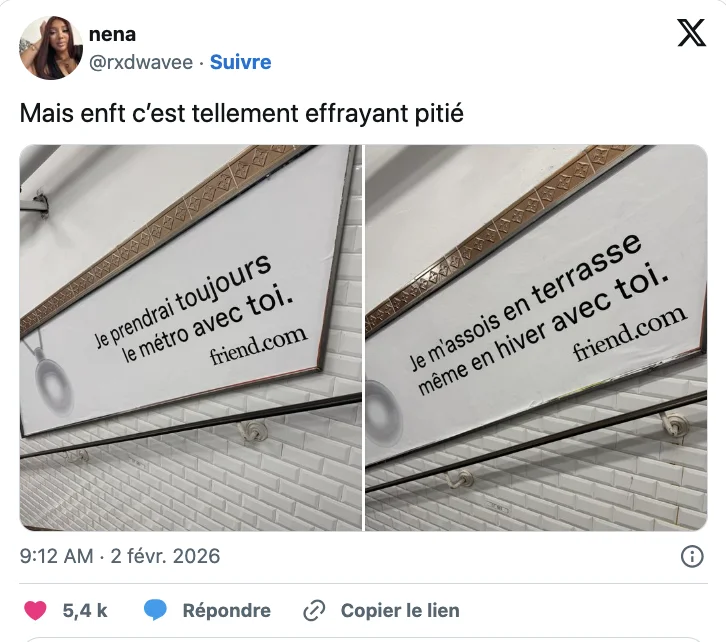Click friend.com on the right poster

click(x=631, y=333)
